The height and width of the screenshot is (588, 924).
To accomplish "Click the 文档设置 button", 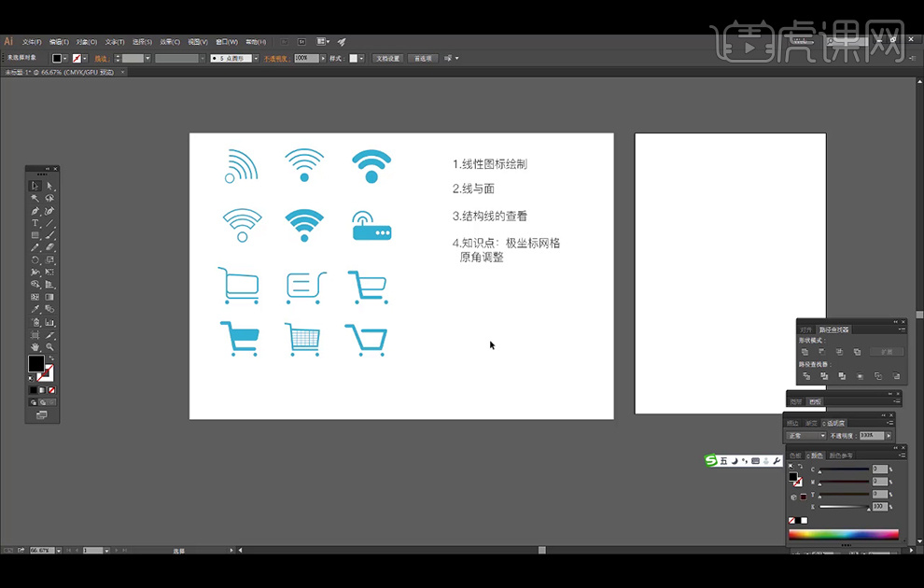I will pos(387,58).
